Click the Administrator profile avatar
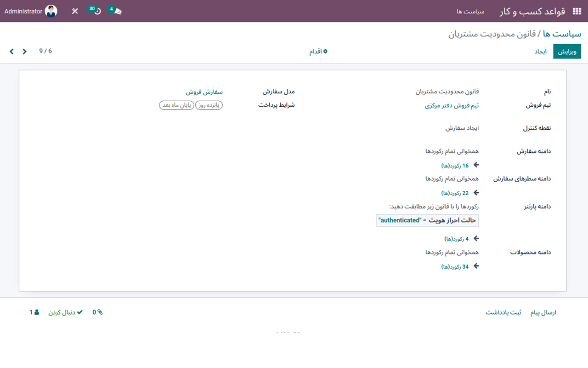Image resolution: width=588 pixels, height=368 pixels. (51, 10)
